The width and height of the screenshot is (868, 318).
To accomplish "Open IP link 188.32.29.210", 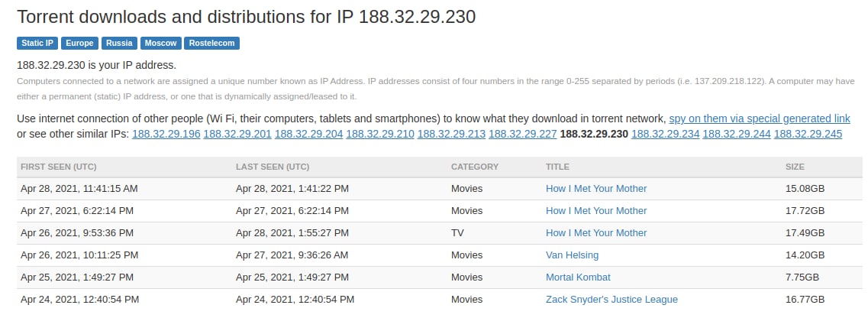I will coord(380,134).
